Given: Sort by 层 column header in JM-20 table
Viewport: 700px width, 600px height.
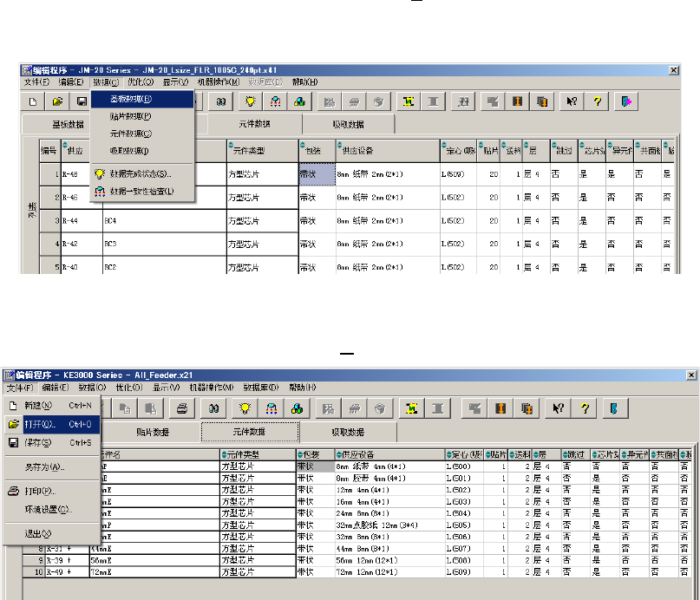Looking at the screenshot, I should pyautogui.click(x=536, y=151).
